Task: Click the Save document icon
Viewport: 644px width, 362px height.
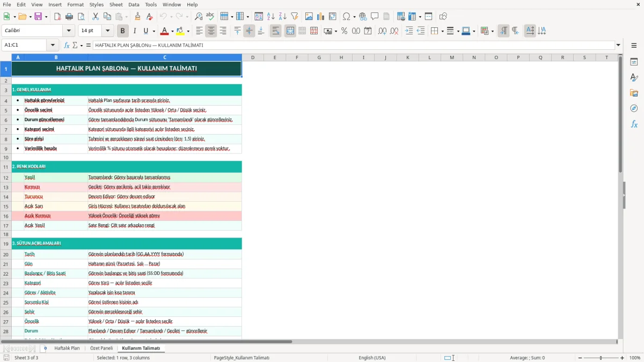Action: coord(38,17)
